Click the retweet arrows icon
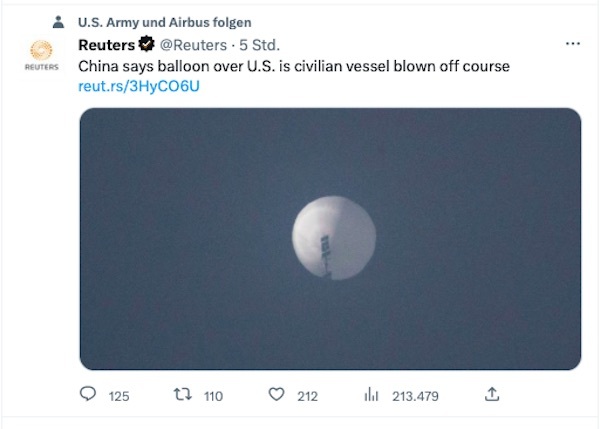This screenshot has height=429, width=600. (x=183, y=394)
